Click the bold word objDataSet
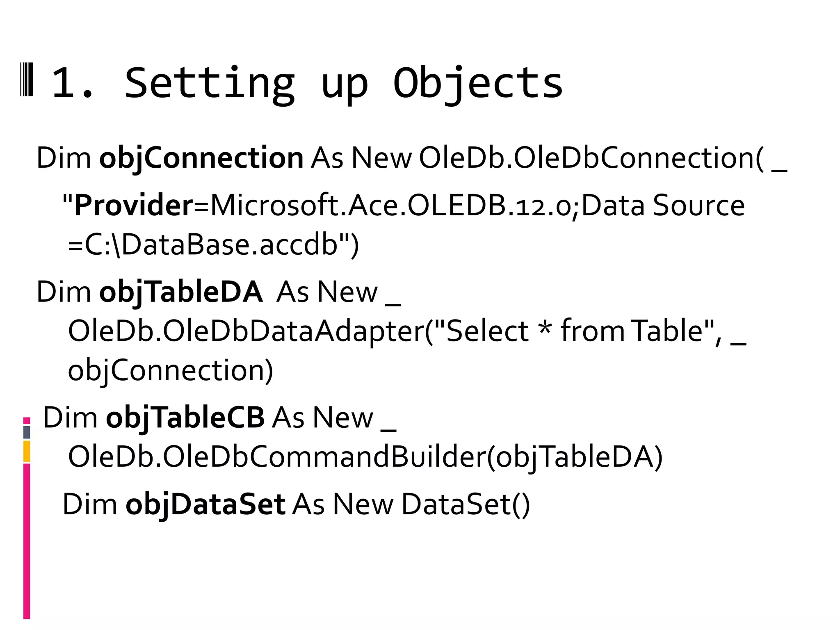This screenshot has height=630, width=840. pyautogui.click(x=205, y=504)
